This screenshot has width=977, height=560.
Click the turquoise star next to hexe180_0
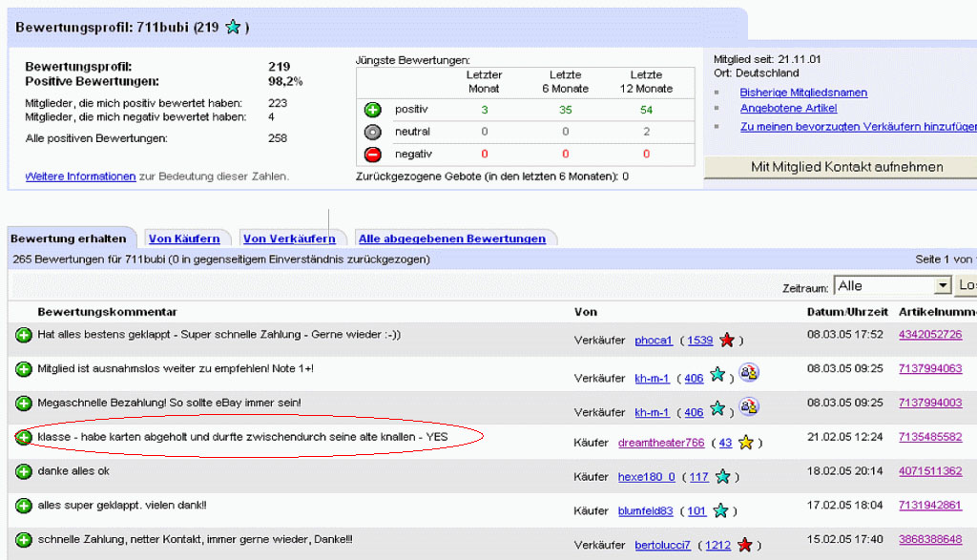723,477
